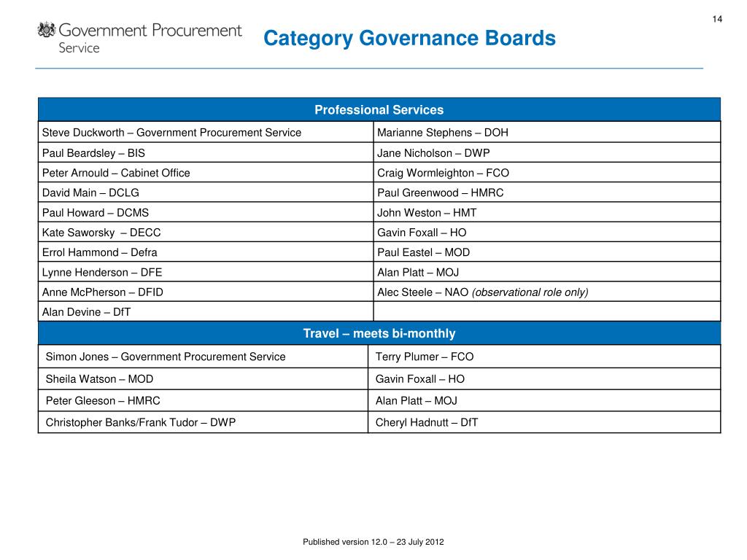Select the Category Governance Boards title

409,38
